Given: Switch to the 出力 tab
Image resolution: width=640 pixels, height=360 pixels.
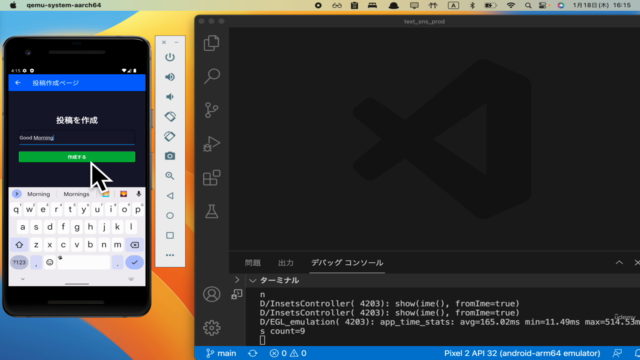Looking at the screenshot, I should pyautogui.click(x=286, y=263).
